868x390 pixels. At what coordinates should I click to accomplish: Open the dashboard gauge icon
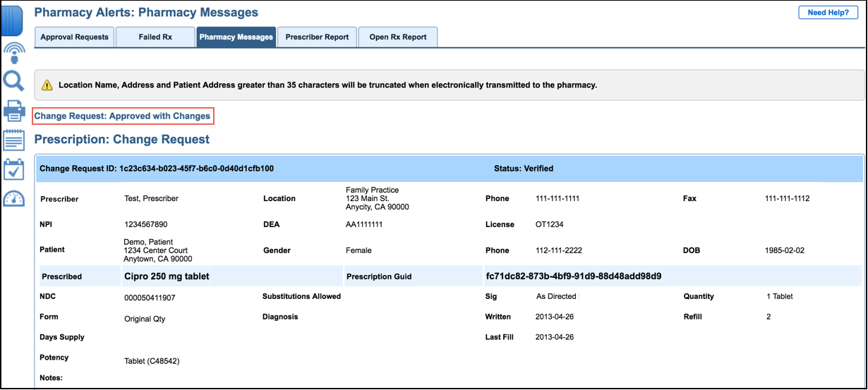pos(14,199)
